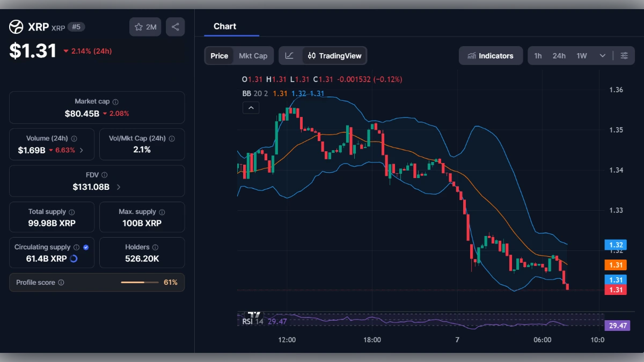The width and height of the screenshot is (644, 362).
Task: Select the line chart view icon
Action: (x=289, y=55)
